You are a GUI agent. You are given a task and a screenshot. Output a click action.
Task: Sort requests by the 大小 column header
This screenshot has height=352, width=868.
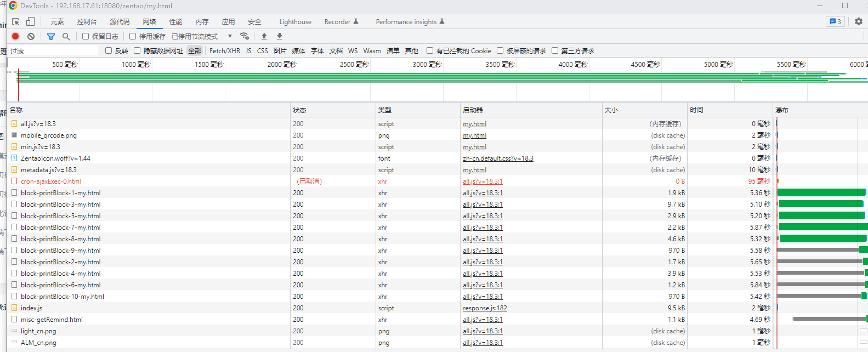coord(611,110)
